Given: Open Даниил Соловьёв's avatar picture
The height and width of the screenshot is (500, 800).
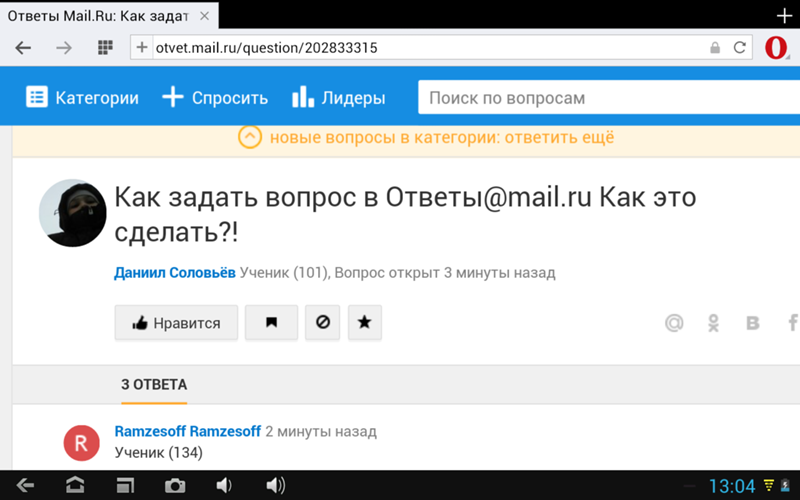Looking at the screenshot, I should (x=72, y=213).
